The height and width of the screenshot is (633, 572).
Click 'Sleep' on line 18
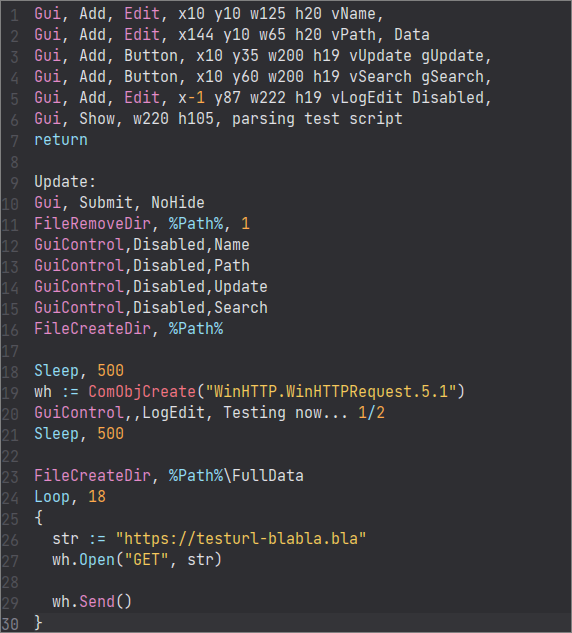tap(57, 371)
